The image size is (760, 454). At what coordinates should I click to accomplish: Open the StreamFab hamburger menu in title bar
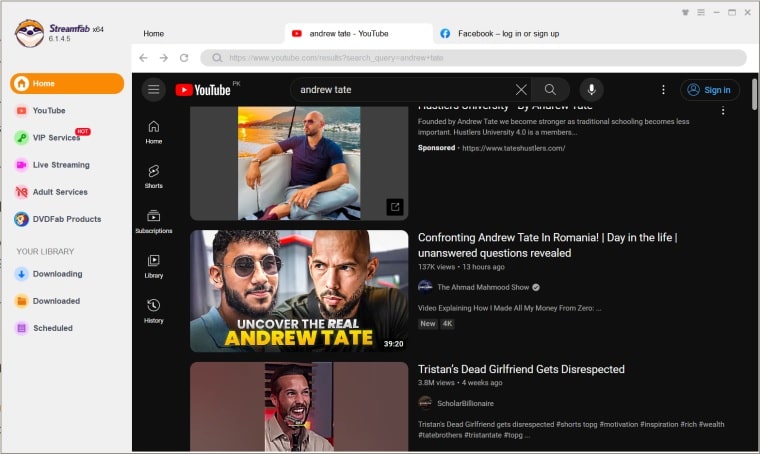tap(701, 12)
